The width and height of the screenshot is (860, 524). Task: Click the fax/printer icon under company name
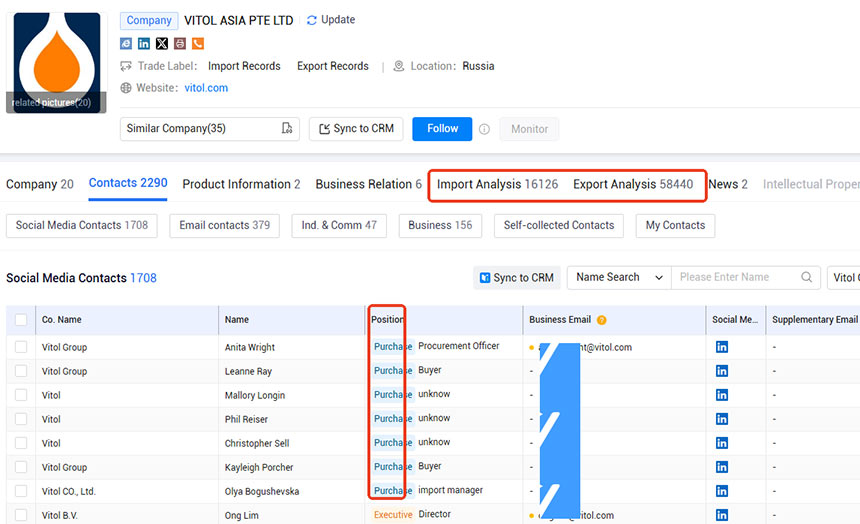tap(180, 43)
